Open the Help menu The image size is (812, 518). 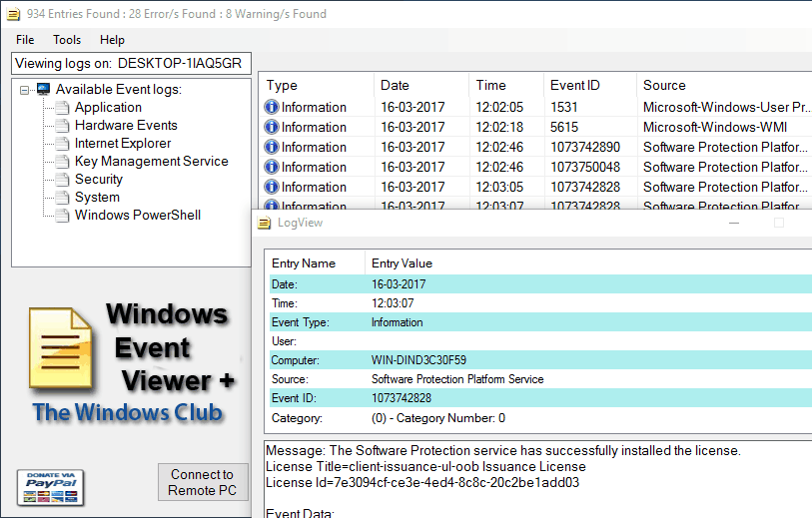coord(112,40)
